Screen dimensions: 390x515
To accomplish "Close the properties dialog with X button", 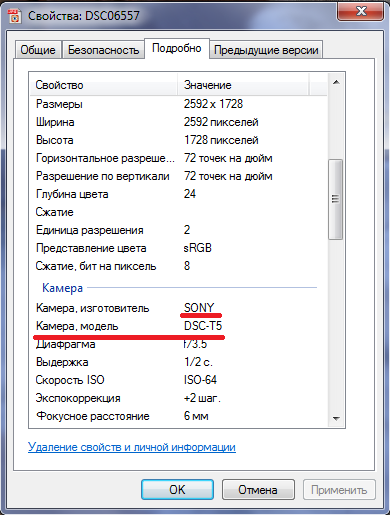I will [x=360, y=12].
